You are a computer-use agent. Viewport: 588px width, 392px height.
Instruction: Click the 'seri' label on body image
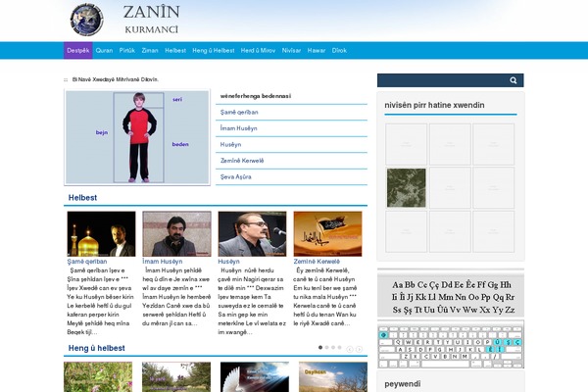177,99
